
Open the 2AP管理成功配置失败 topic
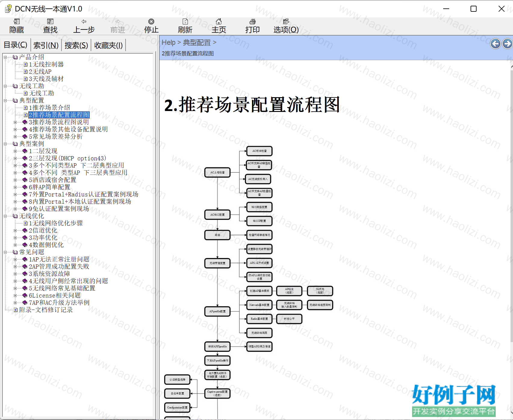pos(59,267)
